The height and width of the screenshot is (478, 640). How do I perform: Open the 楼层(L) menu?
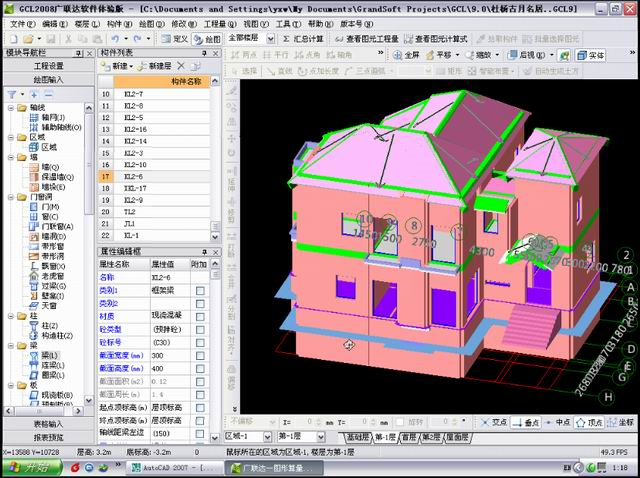[x=87, y=24]
